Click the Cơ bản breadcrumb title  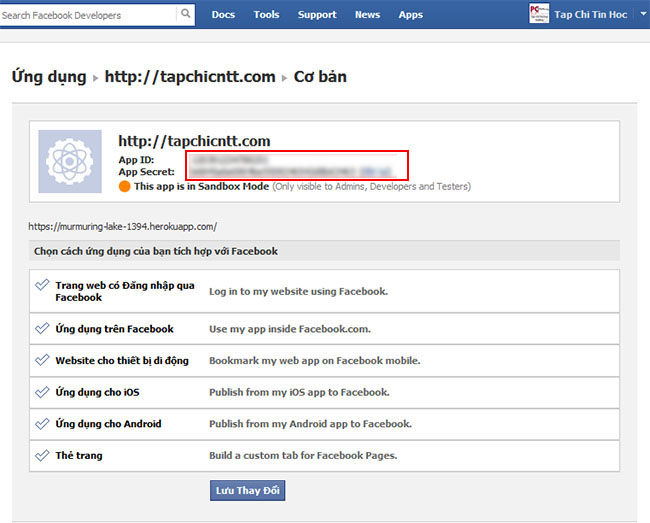tap(320, 77)
